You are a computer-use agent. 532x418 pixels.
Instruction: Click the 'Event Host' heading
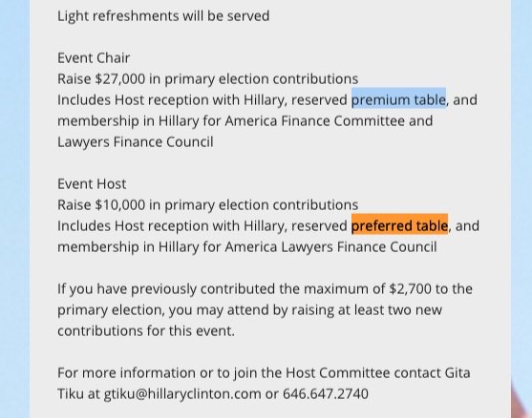(92, 184)
